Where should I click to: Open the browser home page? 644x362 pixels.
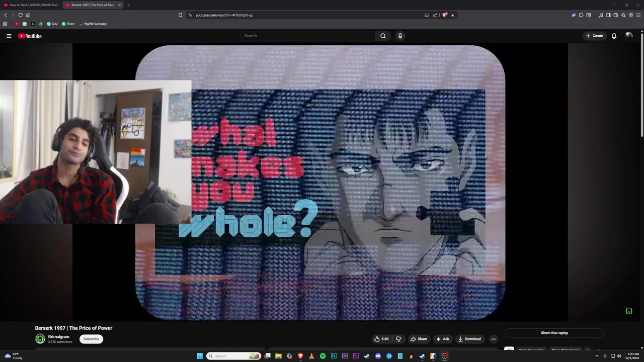click(28, 15)
